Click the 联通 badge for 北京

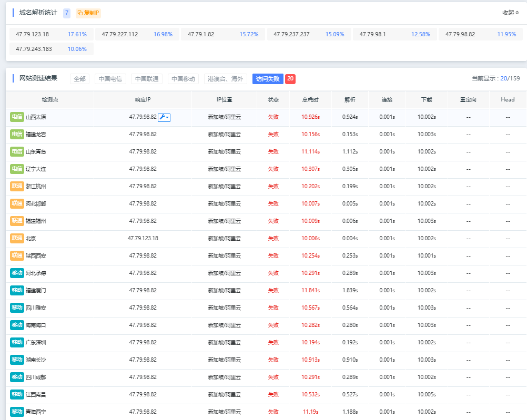tap(17, 239)
